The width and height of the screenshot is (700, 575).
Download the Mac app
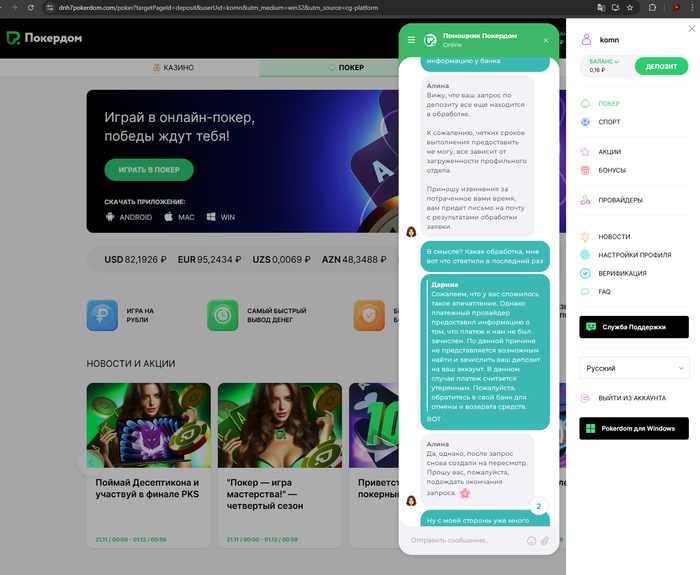pos(179,217)
